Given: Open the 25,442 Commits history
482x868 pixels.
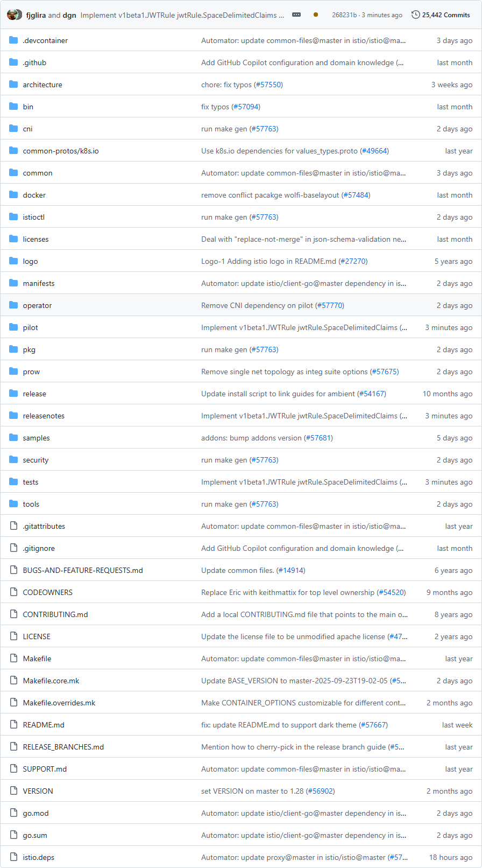Looking at the screenshot, I should (x=441, y=15).
